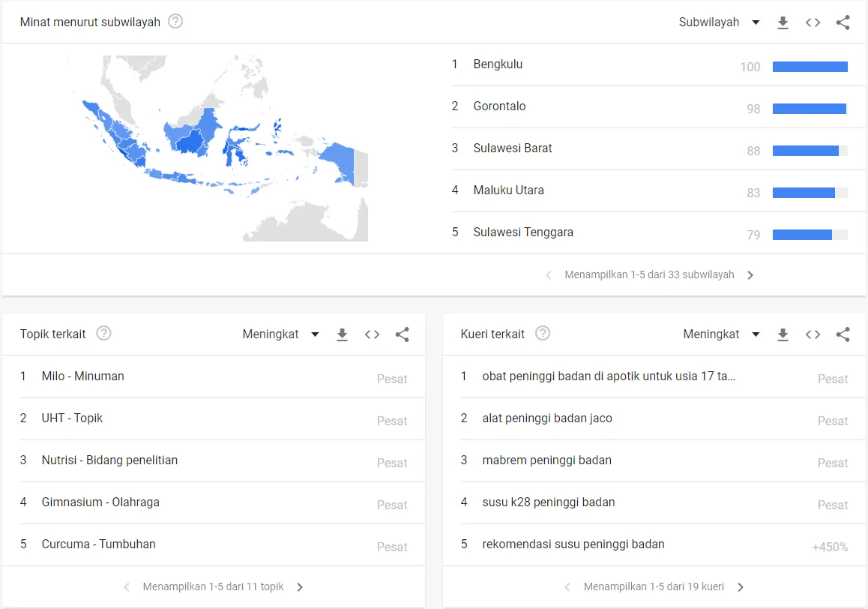Share the Minat menurut subwilayah chart
Screen dimensions: 868x609
(843, 22)
